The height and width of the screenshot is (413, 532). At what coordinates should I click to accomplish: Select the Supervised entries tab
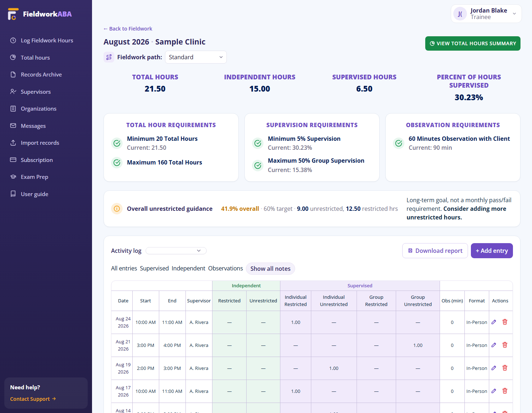point(154,268)
